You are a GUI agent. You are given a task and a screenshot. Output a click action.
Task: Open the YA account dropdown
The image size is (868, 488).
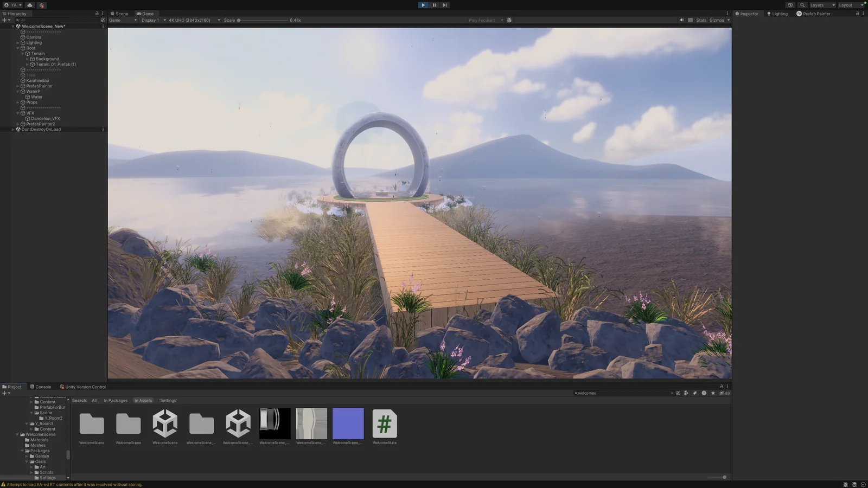pyautogui.click(x=12, y=5)
